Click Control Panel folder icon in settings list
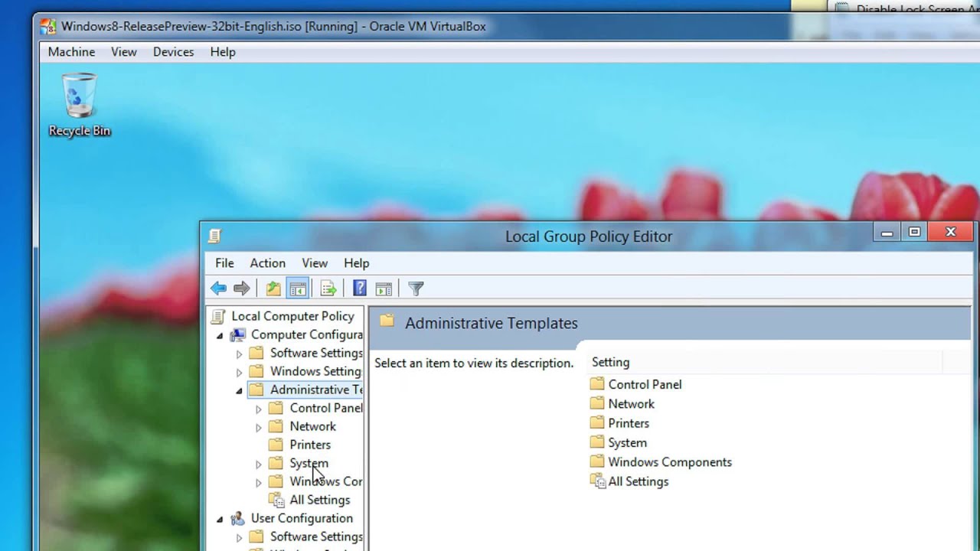Screen dimensions: 980x551 [x=597, y=383]
